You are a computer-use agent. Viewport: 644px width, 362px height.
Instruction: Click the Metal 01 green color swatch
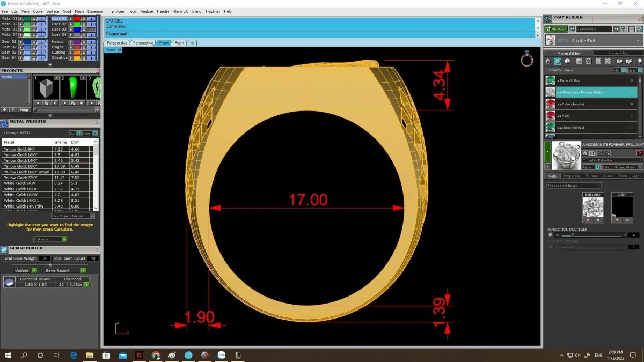pos(27,19)
